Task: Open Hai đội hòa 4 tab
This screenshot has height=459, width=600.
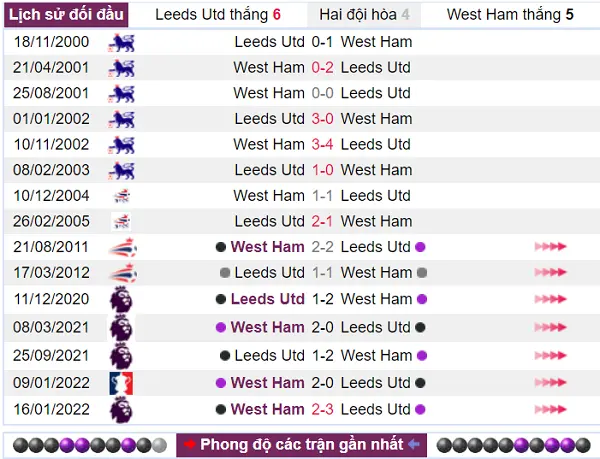Action: [364, 15]
